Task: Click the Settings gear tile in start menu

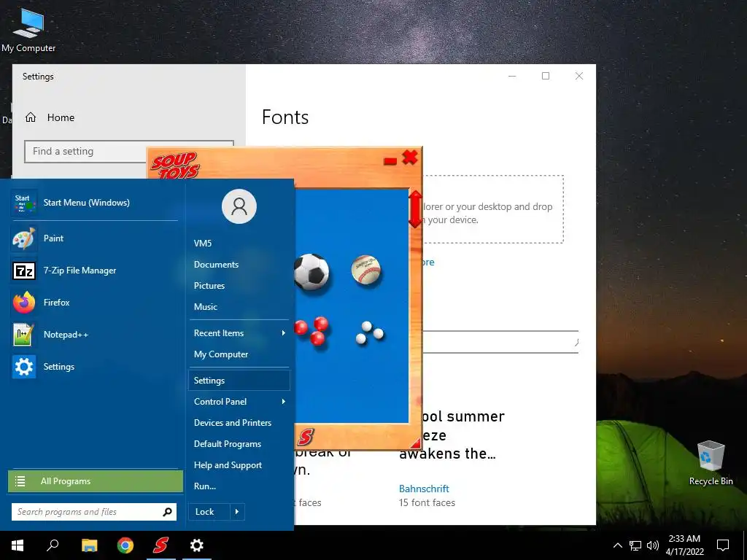Action: click(24, 367)
